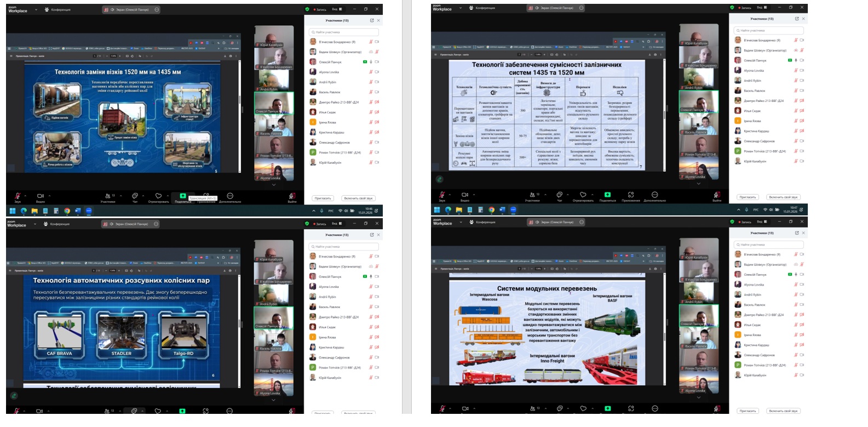Expand audio options arrow beside Звук, top-left
Image resolution: width=868 pixels, height=427 pixels.
click(x=25, y=195)
